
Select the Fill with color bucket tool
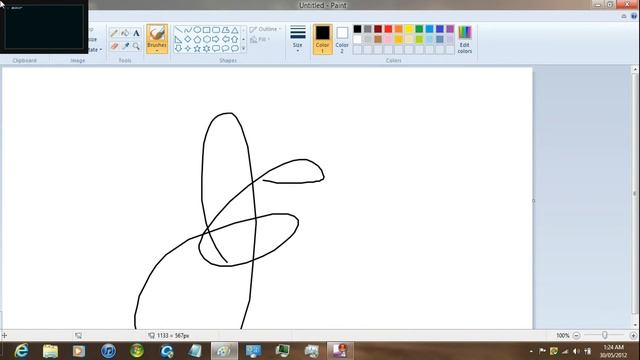pos(125,33)
